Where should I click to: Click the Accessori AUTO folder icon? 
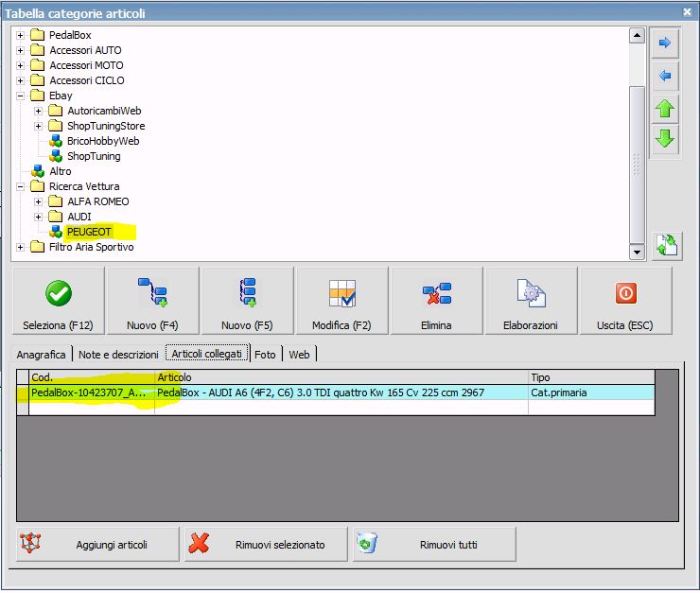(x=38, y=50)
